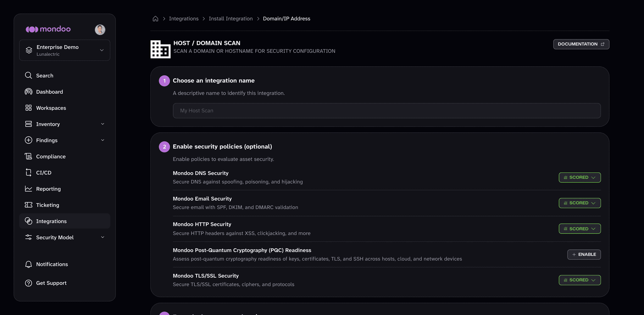Open the Mondoo Email Security SCORED dropdown
This screenshot has height=315, width=644.
pos(580,203)
